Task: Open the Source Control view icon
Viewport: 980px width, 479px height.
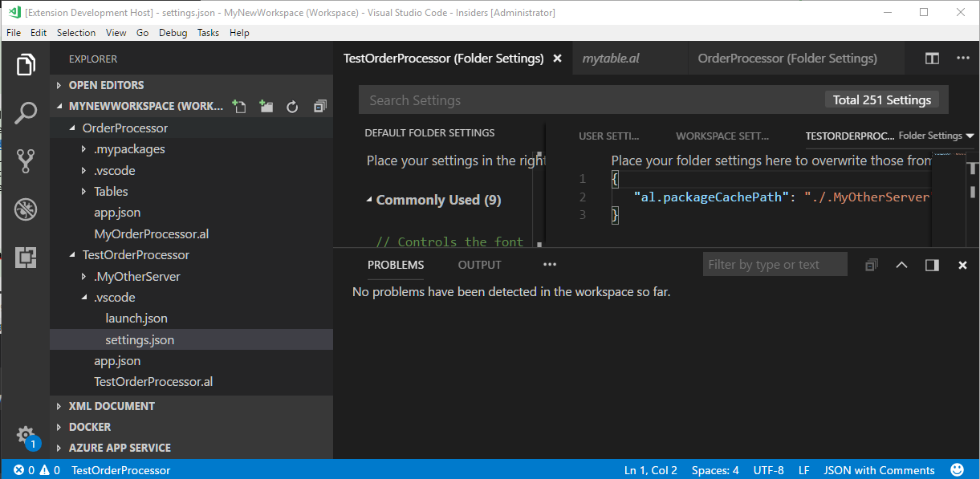Action: (26, 161)
